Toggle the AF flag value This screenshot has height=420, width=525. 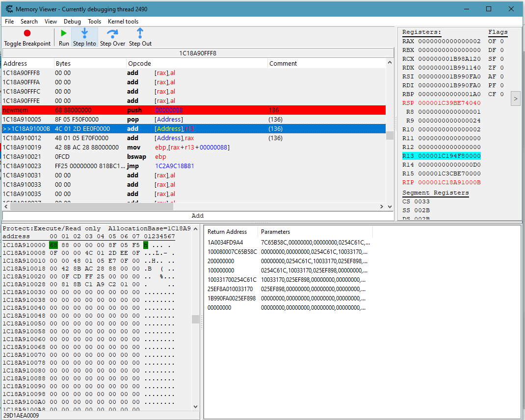501,76
